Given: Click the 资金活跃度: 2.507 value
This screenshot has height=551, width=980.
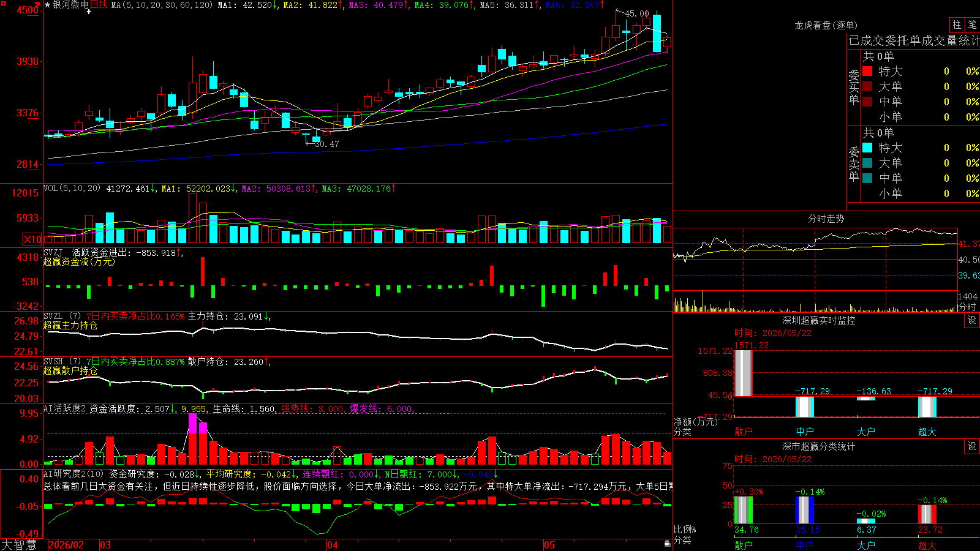Looking at the screenshot, I should coord(130,408).
